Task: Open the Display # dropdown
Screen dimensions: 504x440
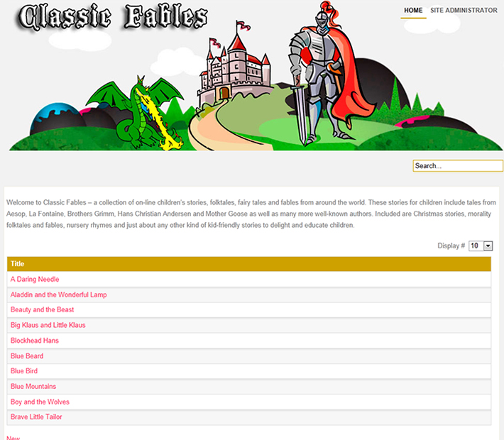Action: pyautogui.click(x=481, y=246)
